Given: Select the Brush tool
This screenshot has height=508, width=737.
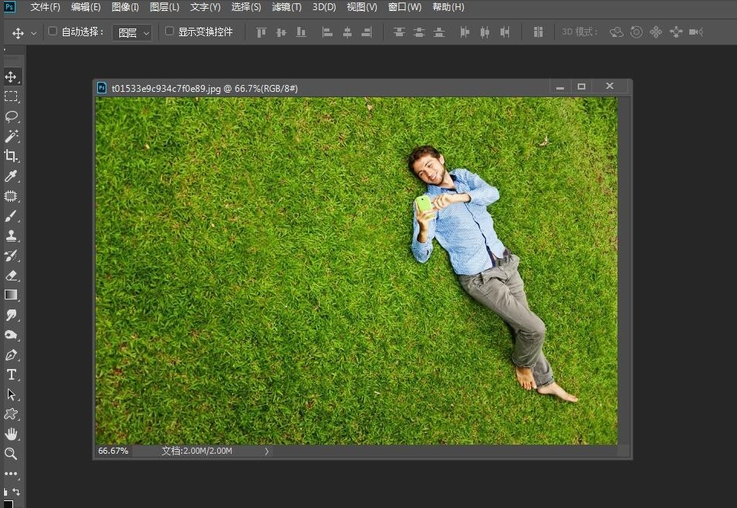Looking at the screenshot, I should click(11, 216).
